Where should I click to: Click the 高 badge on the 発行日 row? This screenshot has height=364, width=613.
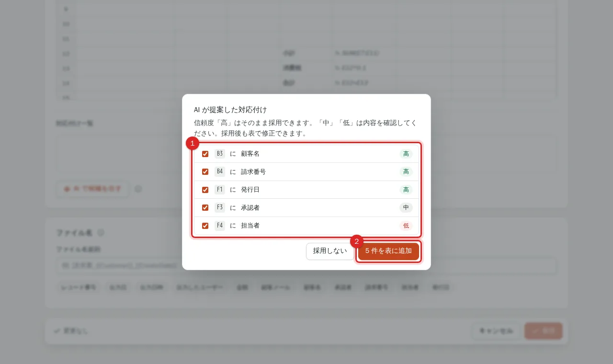(406, 190)
